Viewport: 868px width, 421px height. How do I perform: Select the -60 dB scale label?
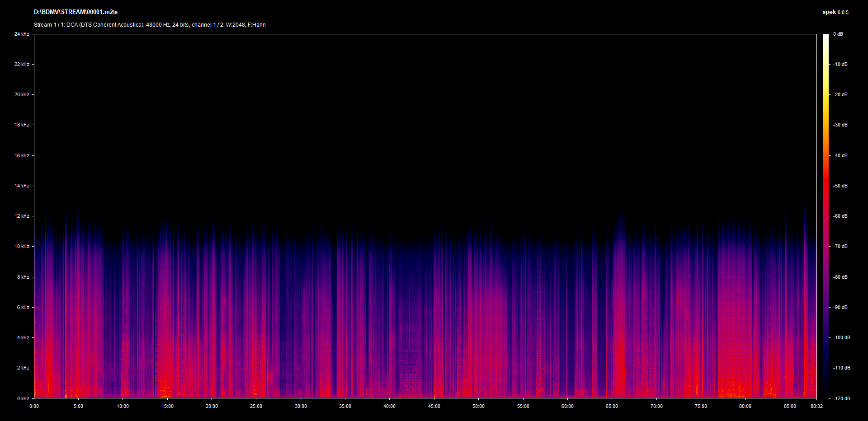(x=840, y=216)
